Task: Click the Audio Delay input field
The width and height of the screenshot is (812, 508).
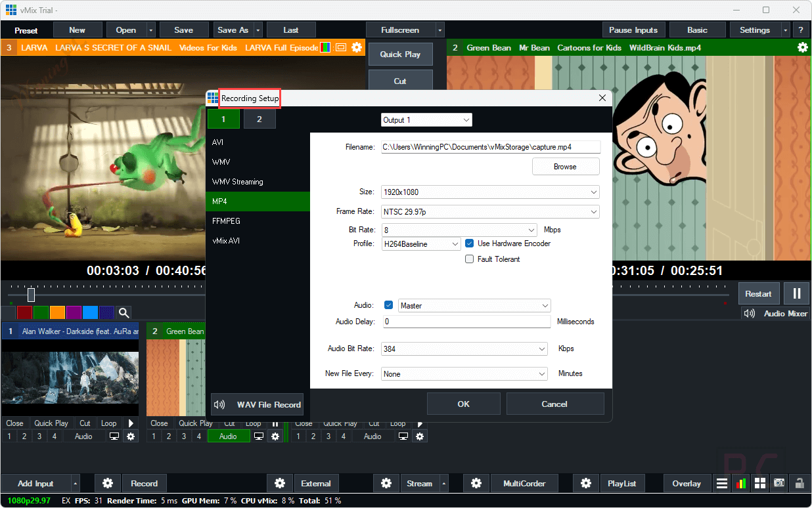Action: tap(466, 322)
